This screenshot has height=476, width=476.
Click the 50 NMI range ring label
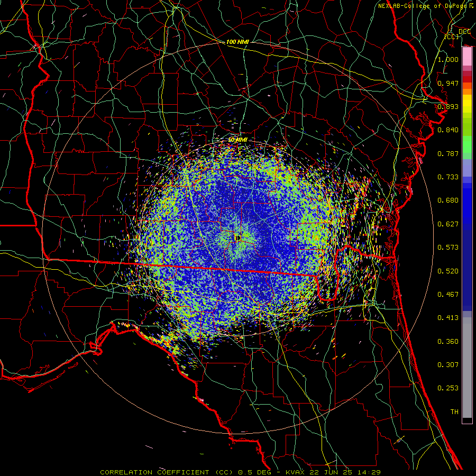click(237, 140)
